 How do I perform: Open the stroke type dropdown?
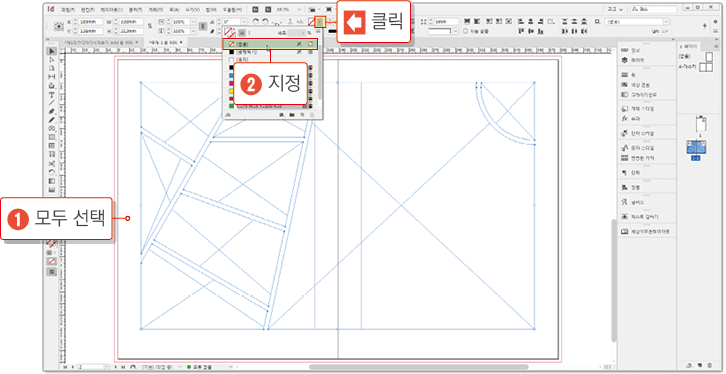456,31
